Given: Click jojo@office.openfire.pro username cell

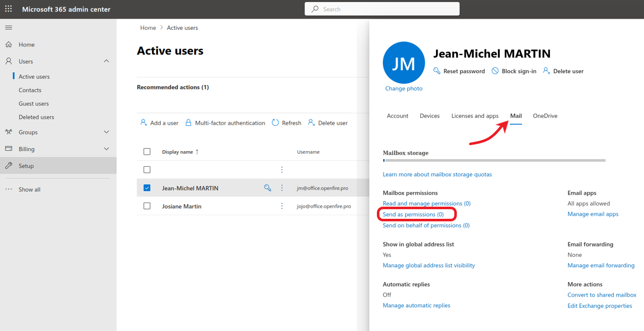Looking at the screenshot, I should [x=324, y=206].
